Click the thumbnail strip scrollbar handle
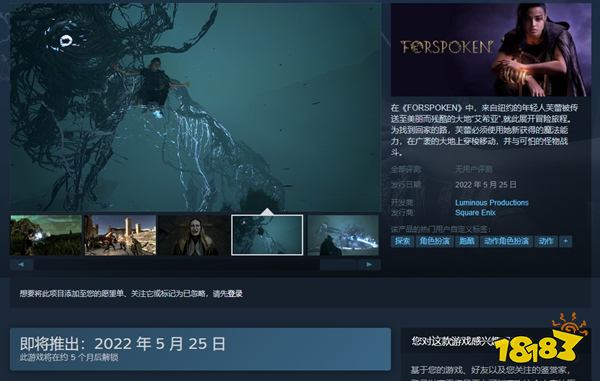The image size is (600, 381). click(338, 264)
